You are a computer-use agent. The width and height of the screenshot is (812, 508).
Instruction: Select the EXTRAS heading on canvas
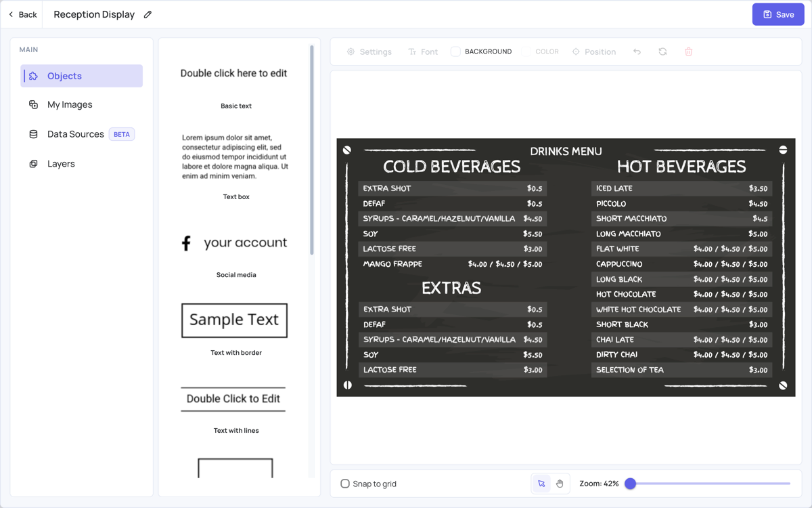(x=451, y=288)
